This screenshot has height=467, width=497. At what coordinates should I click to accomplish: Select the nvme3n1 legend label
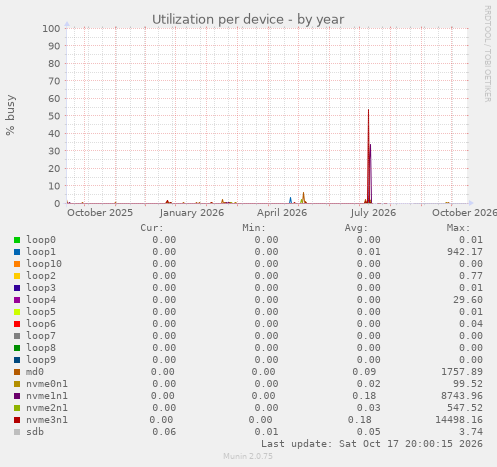(x=47, y=420)
